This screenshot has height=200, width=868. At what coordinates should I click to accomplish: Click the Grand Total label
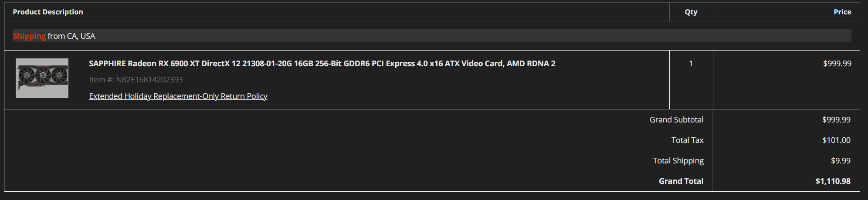681,181
